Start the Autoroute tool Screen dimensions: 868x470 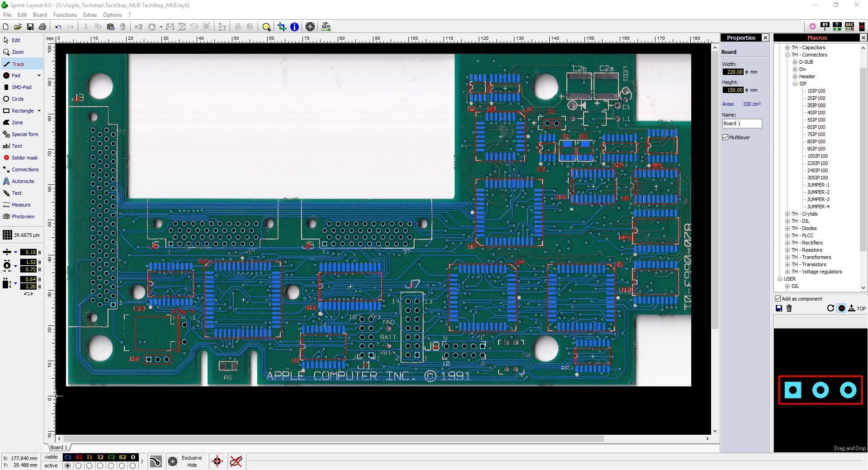(19, 181)
